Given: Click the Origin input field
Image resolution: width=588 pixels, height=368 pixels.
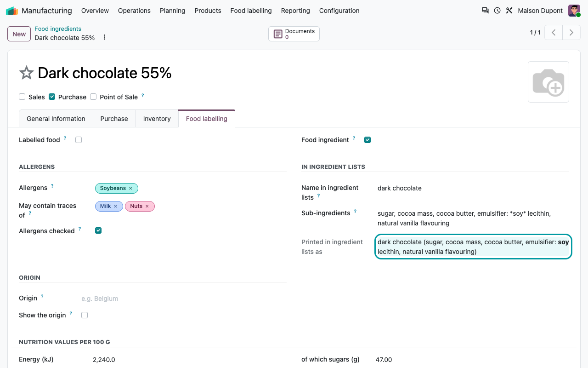Looking at the screenshot, I should click(183, 299).
